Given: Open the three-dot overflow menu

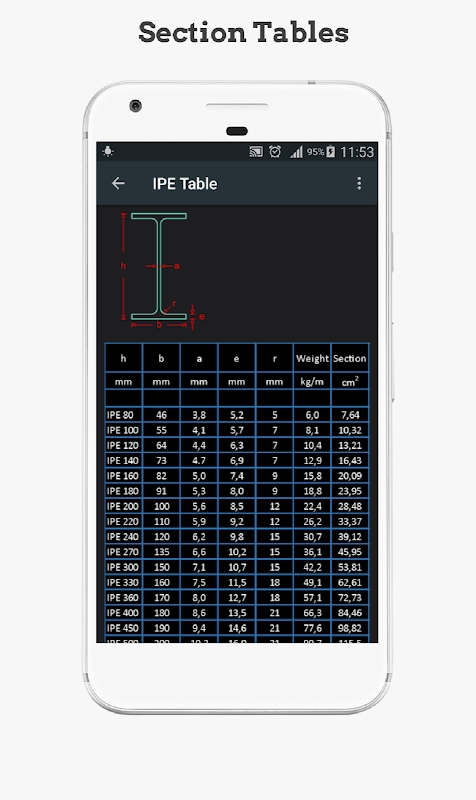Looking at the screenshot, I should pyautogui.click(x=359, y=183).
